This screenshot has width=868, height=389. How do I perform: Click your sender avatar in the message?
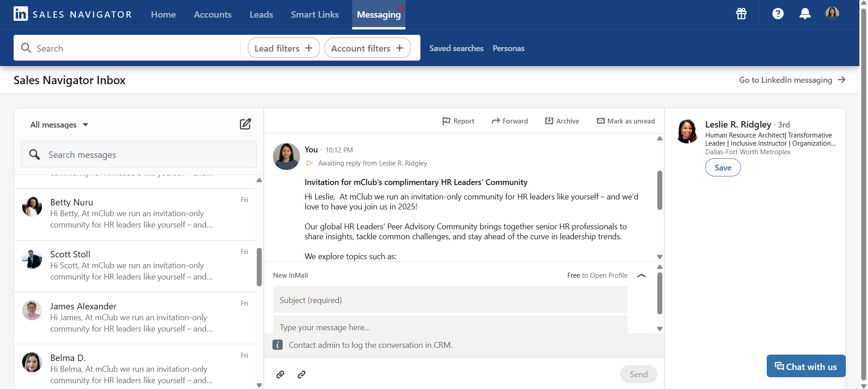(x=286, y=157)
